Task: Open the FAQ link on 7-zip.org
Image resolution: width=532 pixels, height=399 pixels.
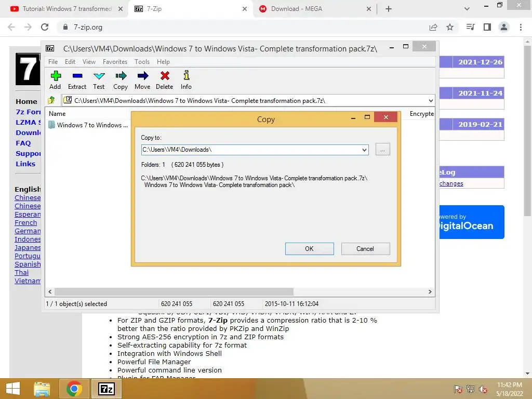Action: tap(23, 143)
